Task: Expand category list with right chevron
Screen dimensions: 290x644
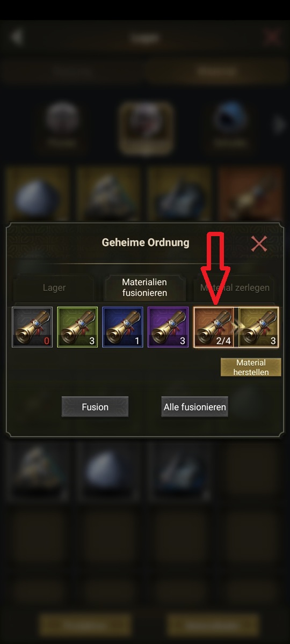Action: [x=279, y=125]
